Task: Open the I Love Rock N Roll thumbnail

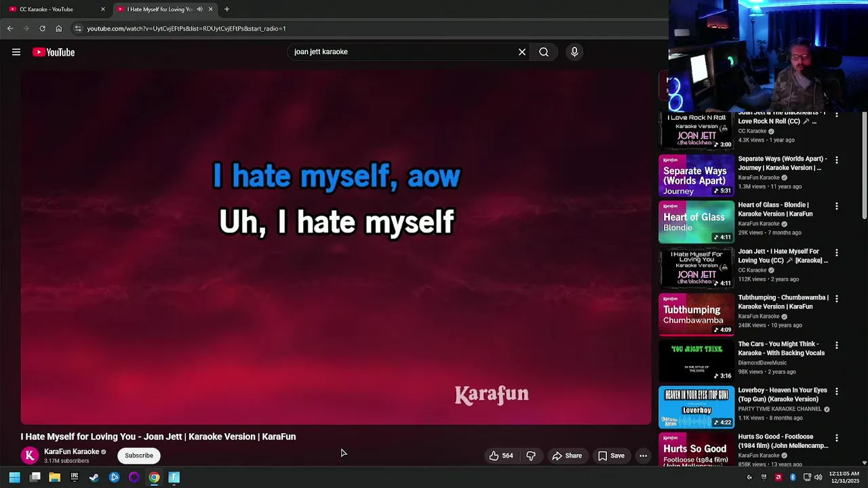Action: point(696,130)
